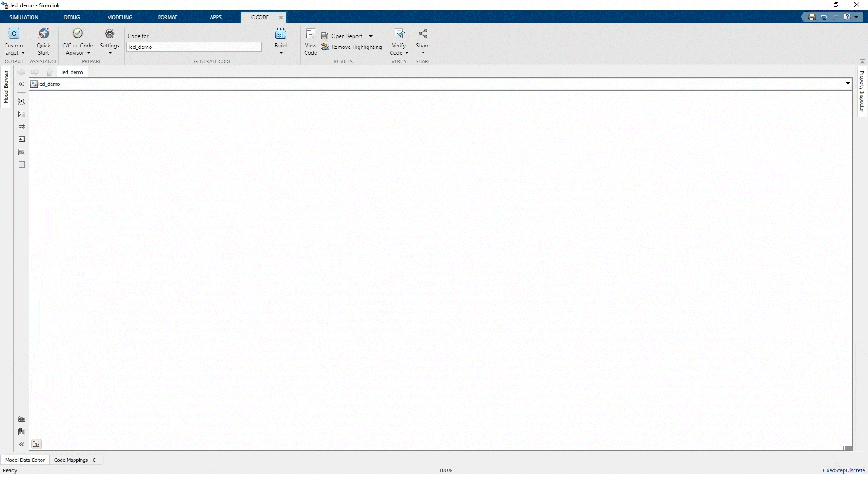This screenshot has height=488, width=868.
Task: Click the Fit to View icon
Action: pos(22,114)
